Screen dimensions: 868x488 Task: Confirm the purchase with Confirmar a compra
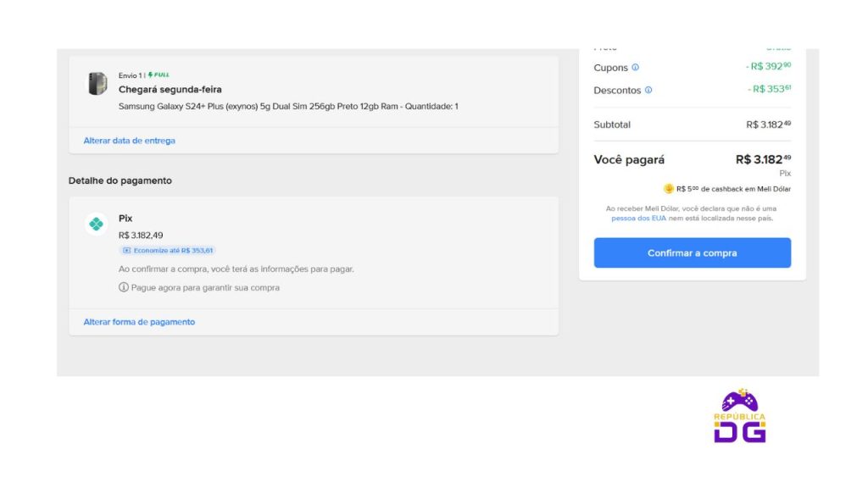click(x=692, y=252)
